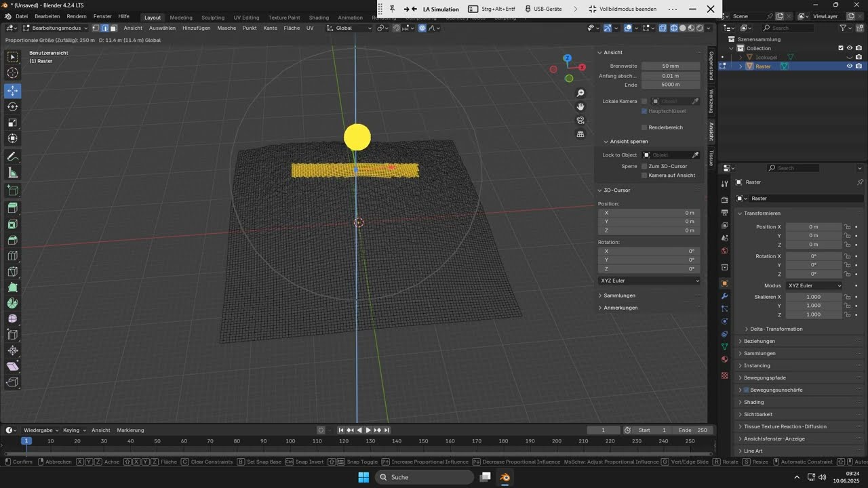
Task: Jump to the last frame
Action: point(387,430)
